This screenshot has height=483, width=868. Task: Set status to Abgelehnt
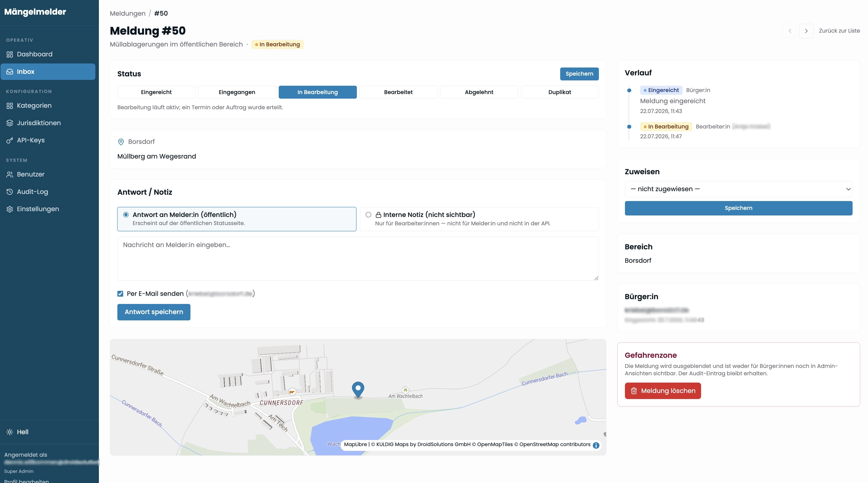479,92
